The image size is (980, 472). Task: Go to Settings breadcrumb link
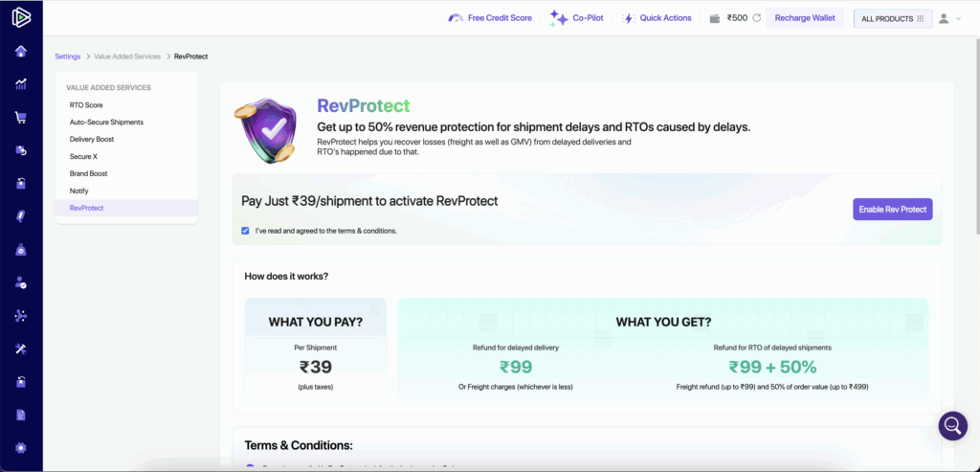[x=68, y=56]
